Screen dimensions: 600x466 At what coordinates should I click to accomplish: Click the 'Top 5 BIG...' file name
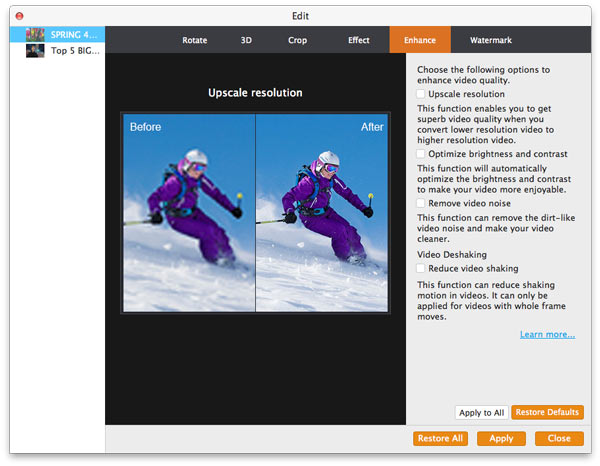tap(75, 51)
